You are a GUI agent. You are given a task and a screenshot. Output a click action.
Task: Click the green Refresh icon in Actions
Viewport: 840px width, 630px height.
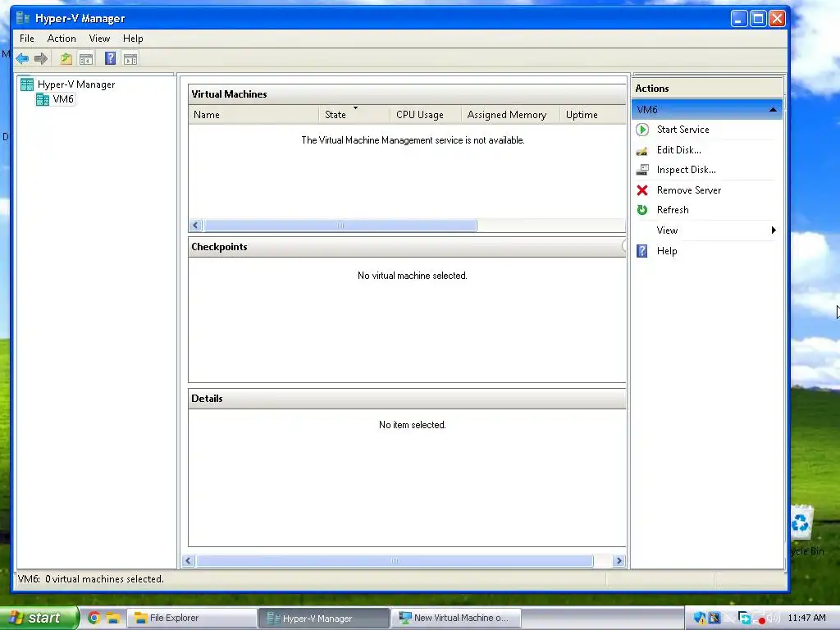coord(642,210)
